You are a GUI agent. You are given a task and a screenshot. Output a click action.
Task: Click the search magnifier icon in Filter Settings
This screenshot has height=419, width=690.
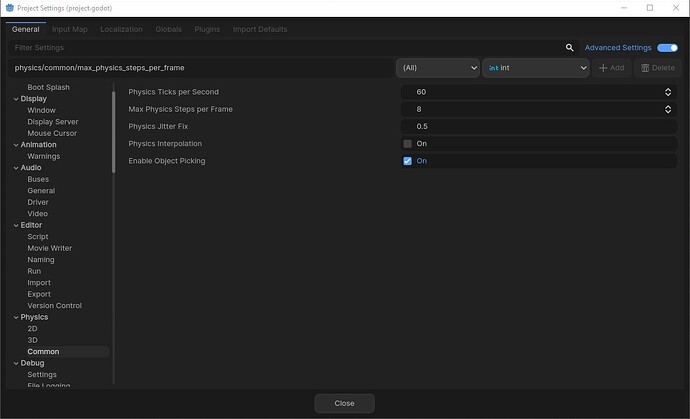(569, 48)
